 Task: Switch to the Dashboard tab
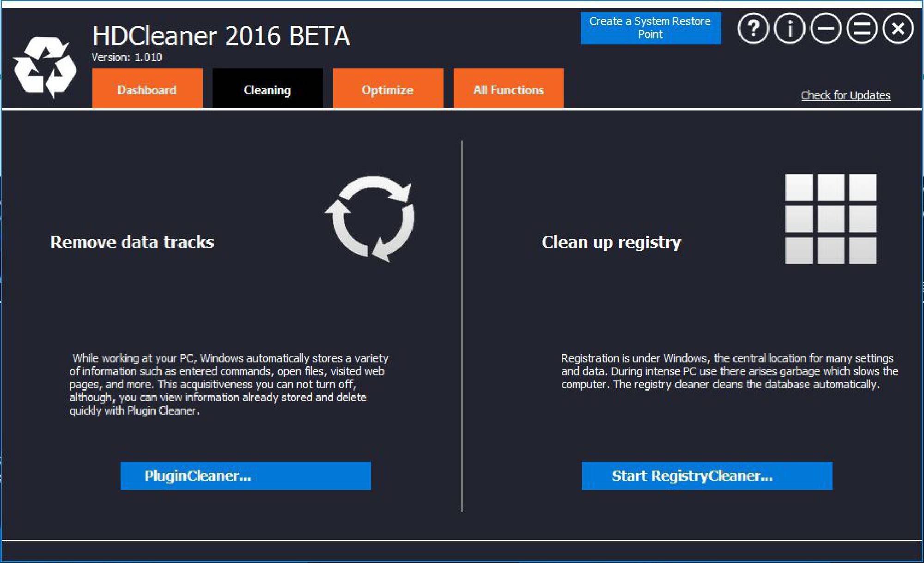pos(147,89)
